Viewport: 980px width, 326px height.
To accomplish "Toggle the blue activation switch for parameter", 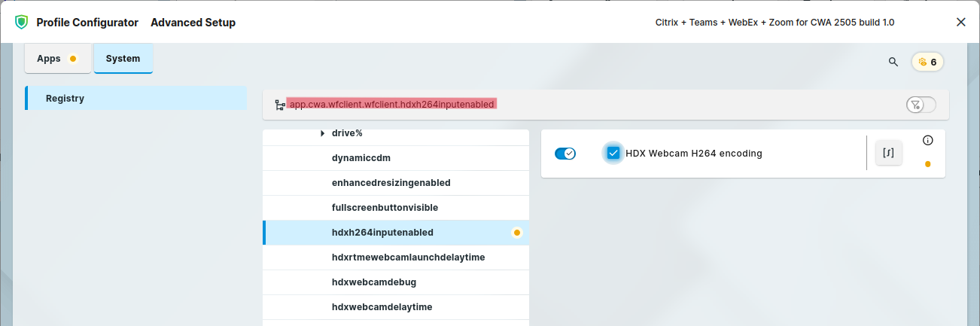I will [x=565, y=154].
